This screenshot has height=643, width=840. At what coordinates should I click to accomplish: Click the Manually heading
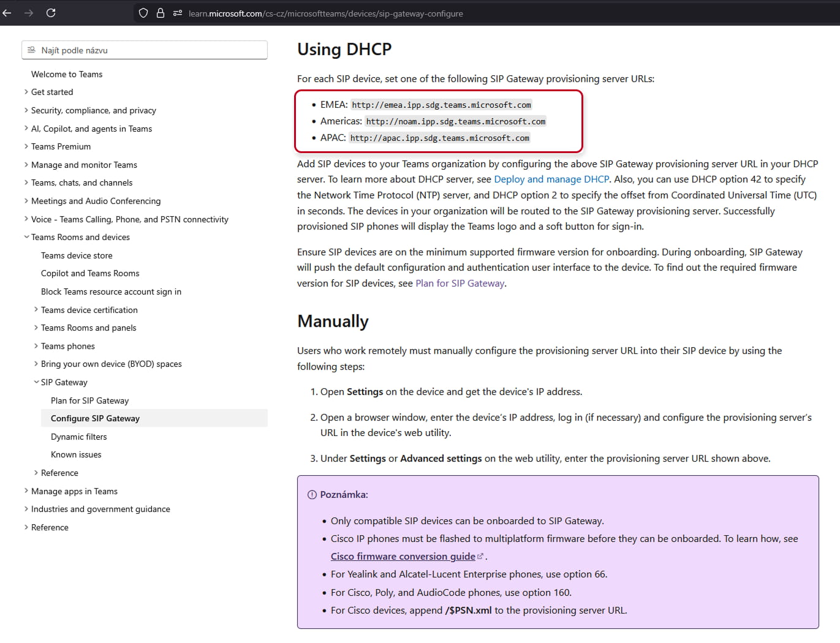[x=333, y=321]
